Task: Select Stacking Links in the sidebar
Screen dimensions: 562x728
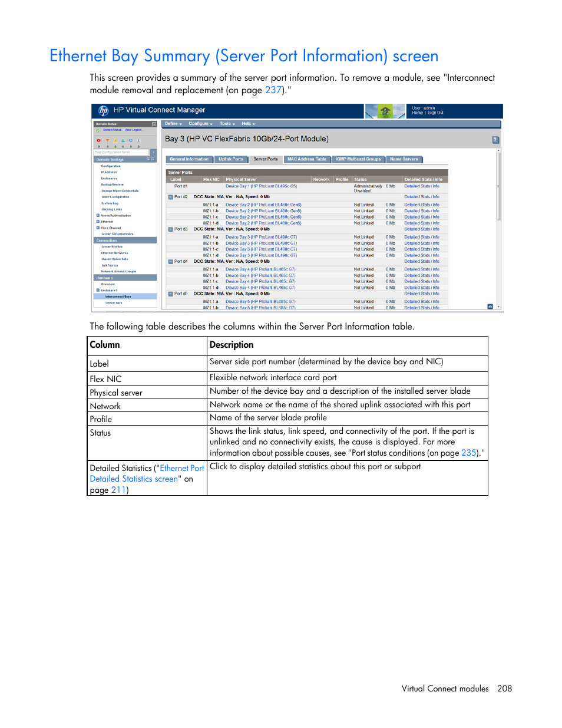Action: point(112,209)
